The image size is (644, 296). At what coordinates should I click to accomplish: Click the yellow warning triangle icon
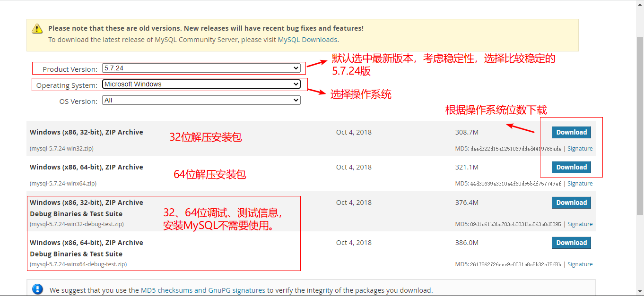point(37,29)
